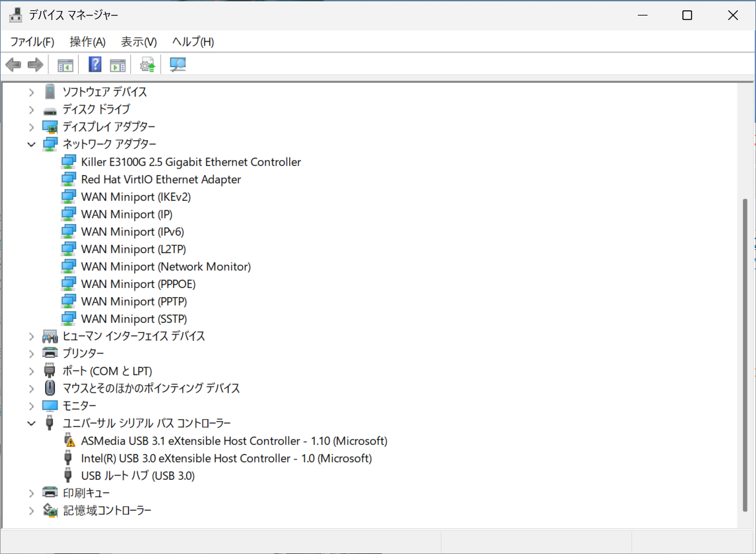Expand the ソフトウェア デバイス node
Viewport: 756px width, 554px height.
click(32, 92)
